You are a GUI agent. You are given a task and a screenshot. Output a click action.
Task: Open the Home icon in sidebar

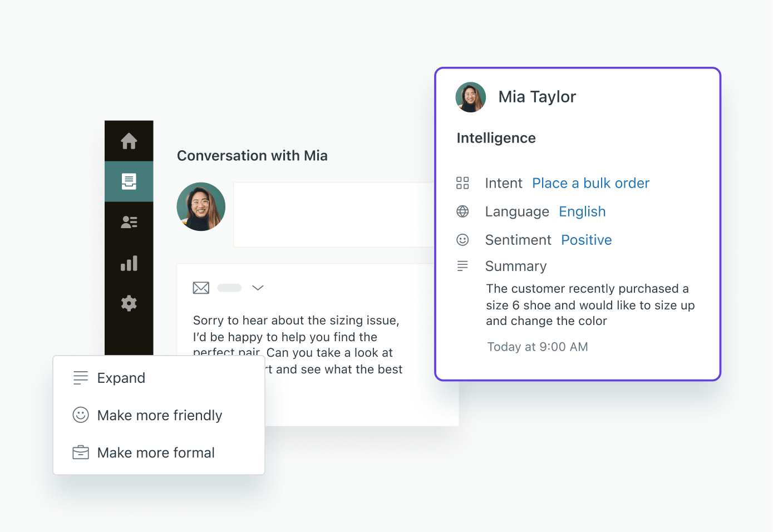coord(129,141)
